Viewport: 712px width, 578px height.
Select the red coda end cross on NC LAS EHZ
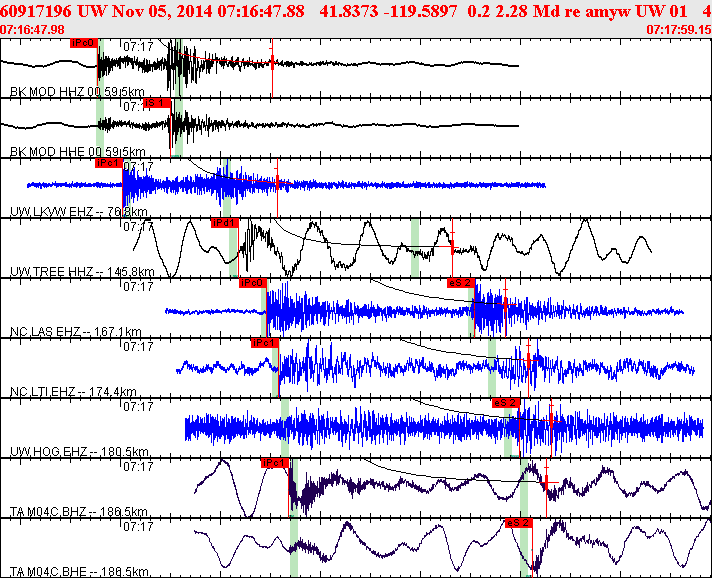tap(506, 305)
